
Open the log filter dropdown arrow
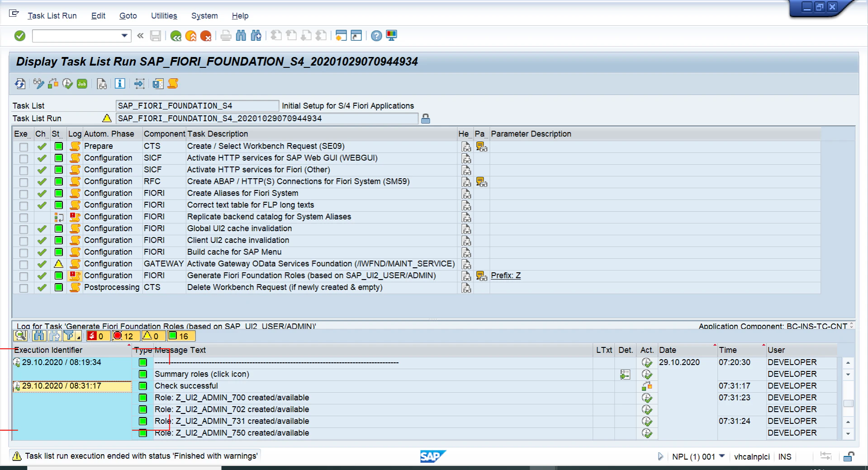[x=79, y=337]
